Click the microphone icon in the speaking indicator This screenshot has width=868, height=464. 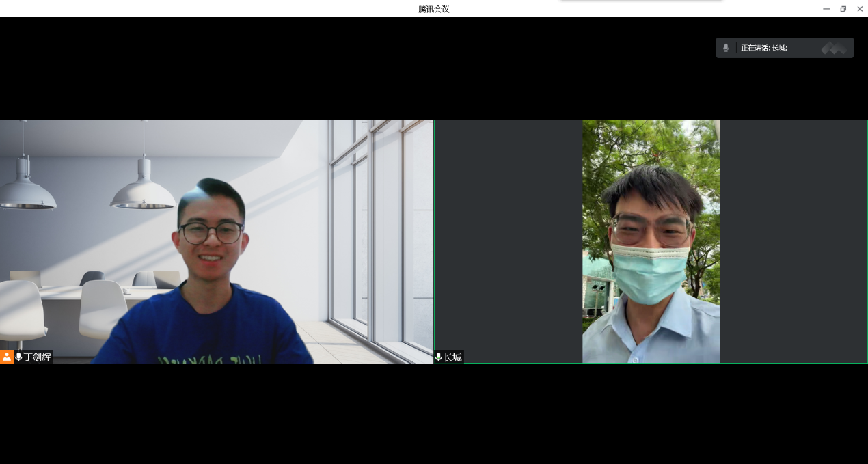click(x=726, y=48)
